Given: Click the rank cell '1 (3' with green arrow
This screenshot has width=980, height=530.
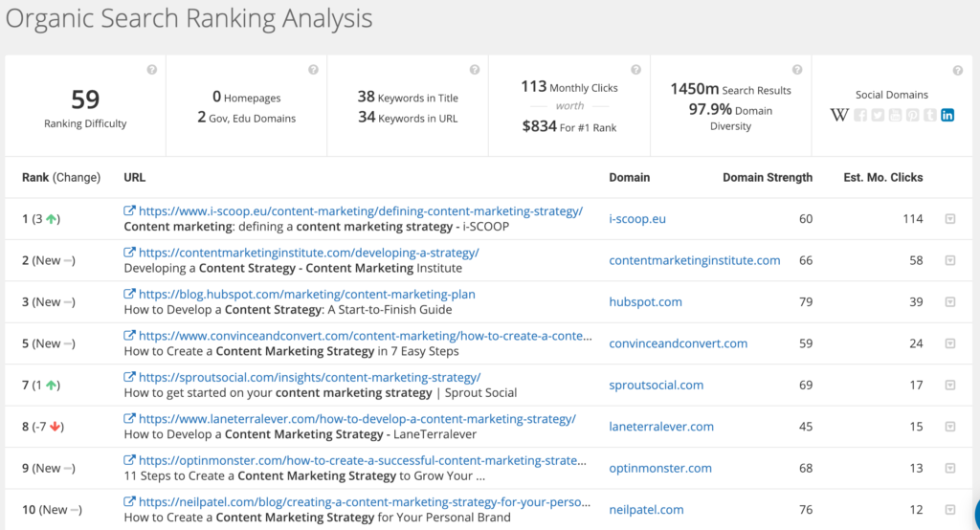Looking at the screenshot, I should coord(41,219).
